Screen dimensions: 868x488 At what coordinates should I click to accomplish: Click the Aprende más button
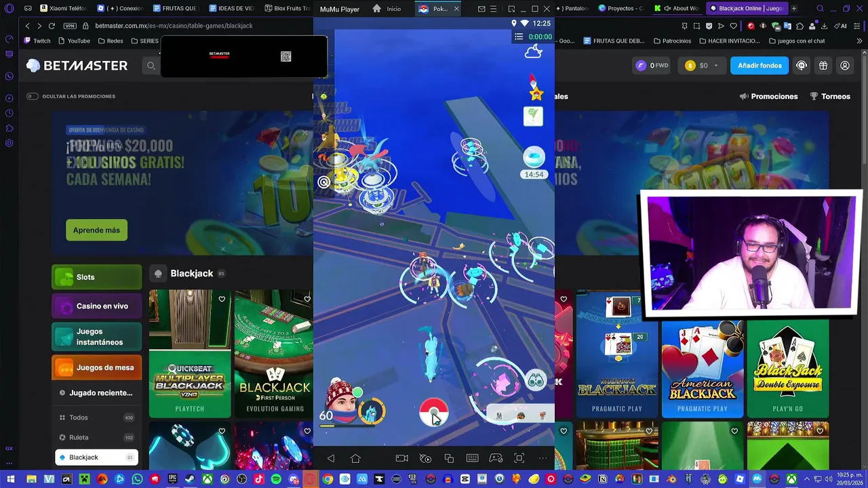[x=96, y=230]
